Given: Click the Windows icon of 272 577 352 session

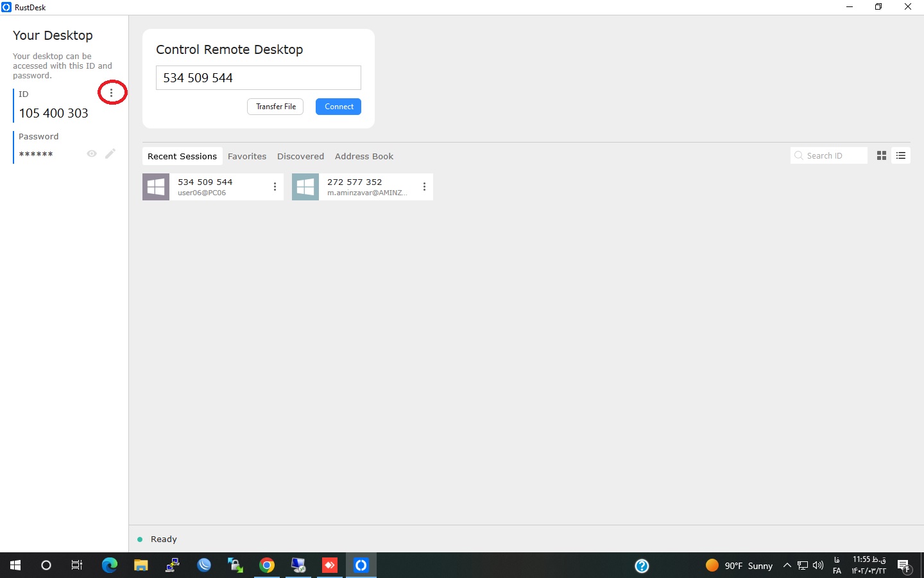Looking at the screenshot, I should [x=305, y=187].
